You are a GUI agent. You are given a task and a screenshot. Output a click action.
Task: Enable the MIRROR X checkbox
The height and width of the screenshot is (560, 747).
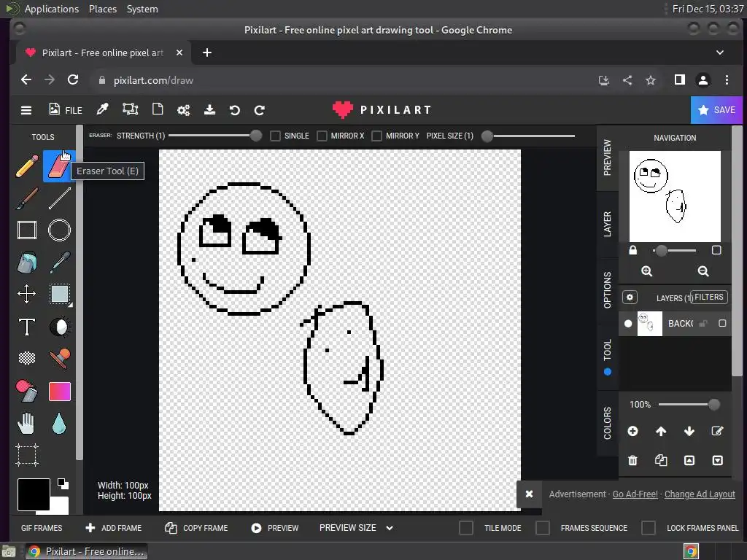[322, 136]
